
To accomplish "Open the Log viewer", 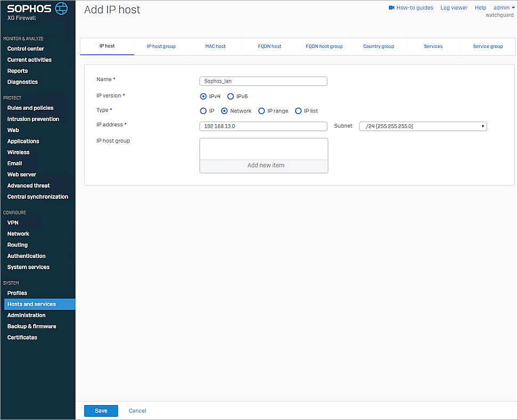I will (454, 7).
